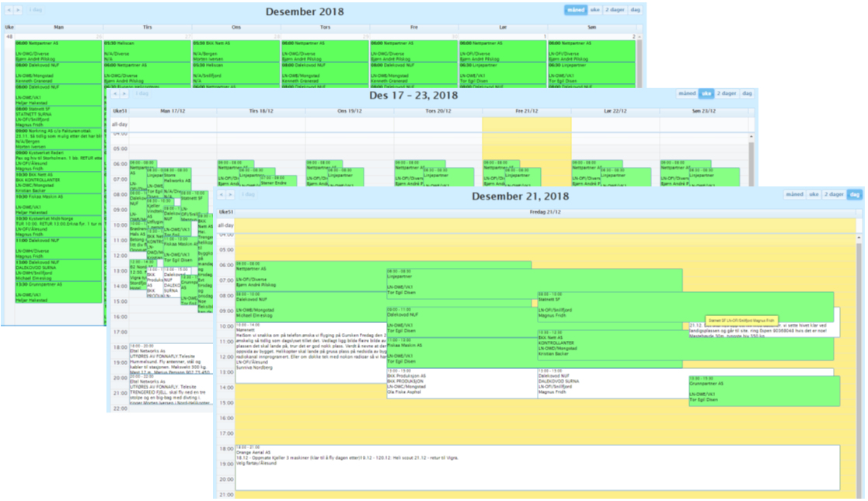Image resolution: width=868 pixels, height=501 pixels.
Task: Open 13:30 Grunnpartner AS event in month view
Action: (x=59, y=292)
